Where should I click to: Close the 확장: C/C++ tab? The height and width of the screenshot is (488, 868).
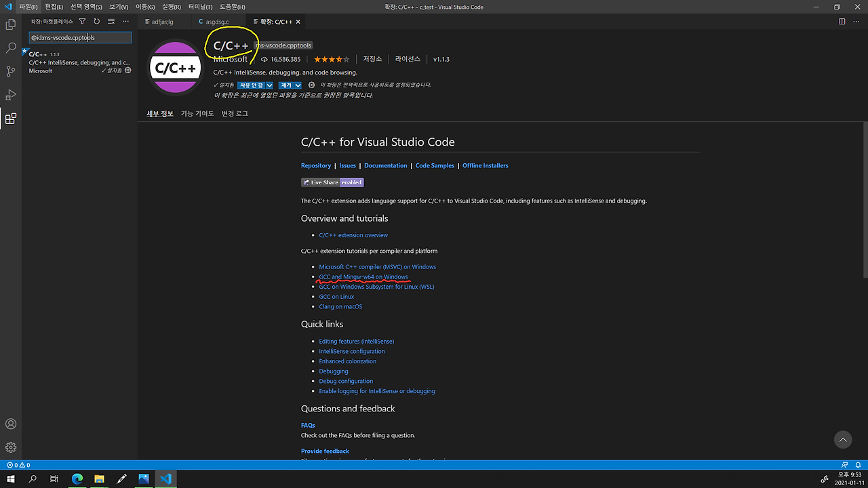pyautogui.click(x=298, y=22)
